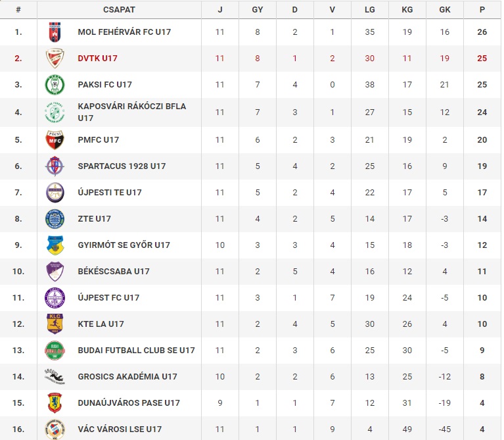
Task: Click the LG goals scored column header
Action: pos(370,10)
